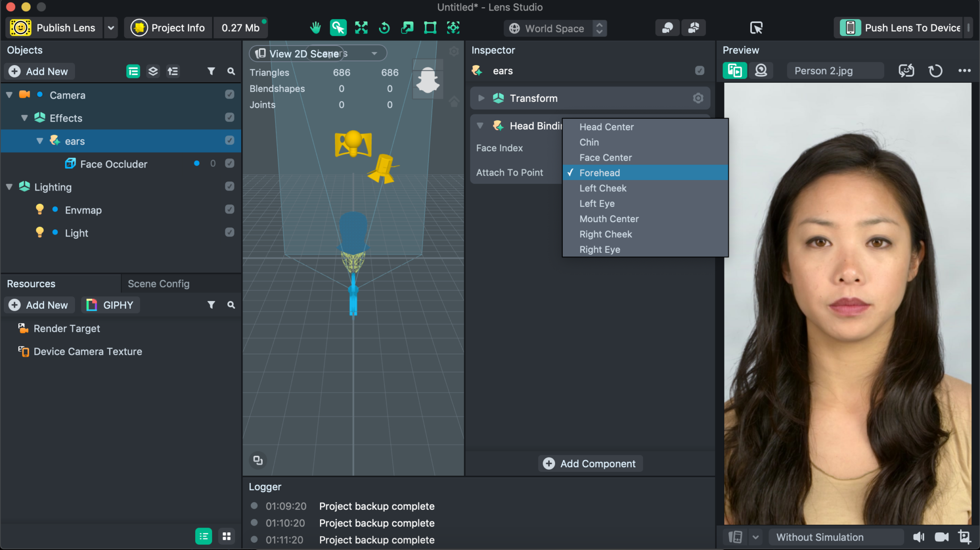Viewport: 980px width, 550px height.
Task: Switch Preview to webcam mode
Action: point(761,70)
